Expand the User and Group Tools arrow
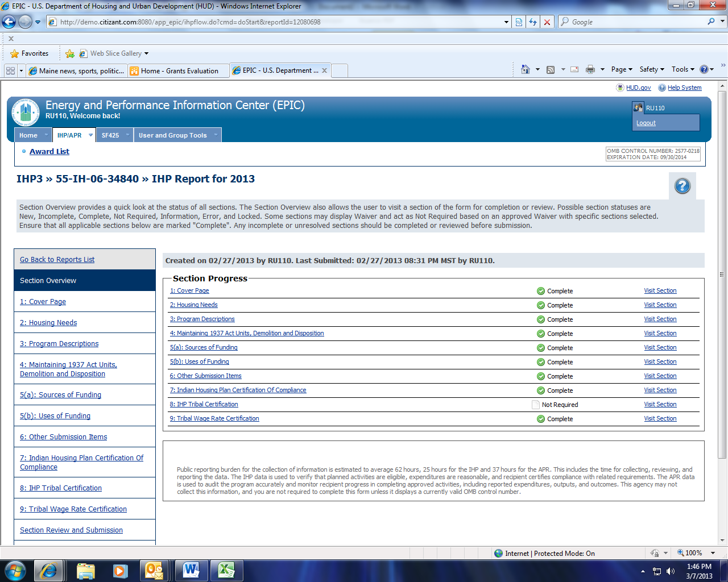This screenshot has width=728, height=582. coord(216,135)
